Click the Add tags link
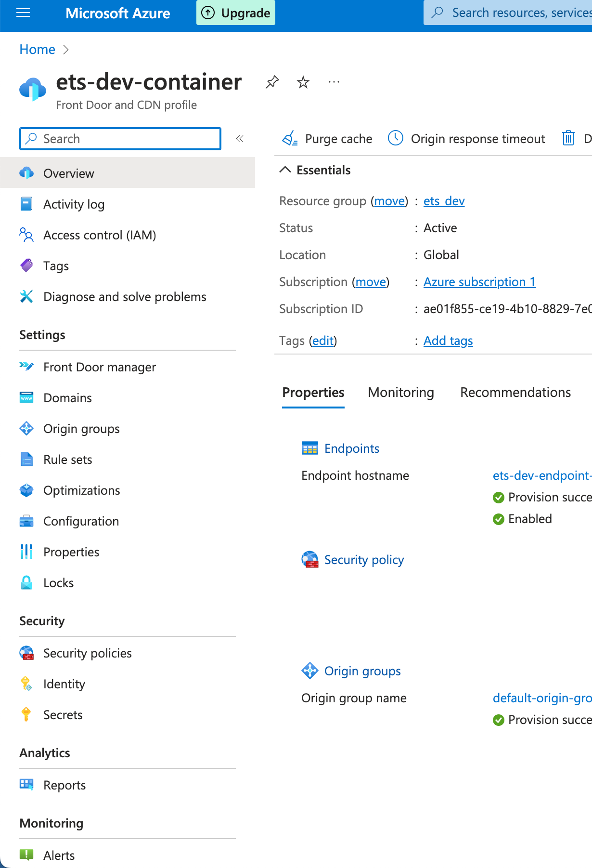The height and width of the screenshot is (868, 592). [448, 341]
